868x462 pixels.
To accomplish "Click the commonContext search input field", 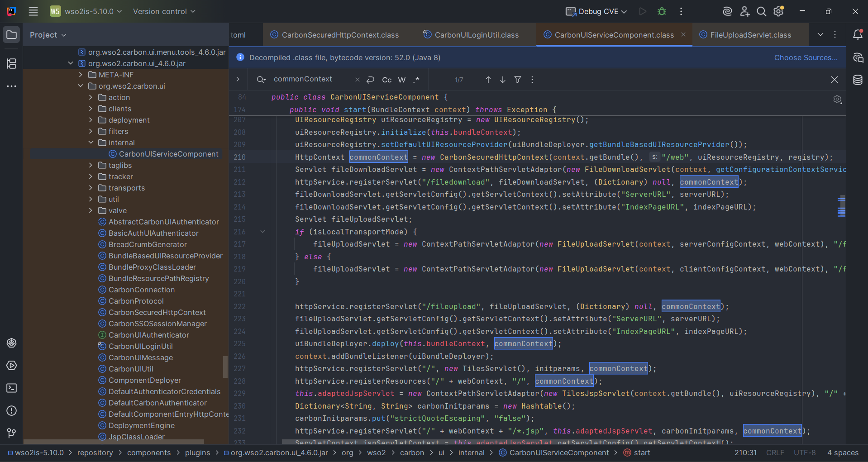I will [308, 79].
